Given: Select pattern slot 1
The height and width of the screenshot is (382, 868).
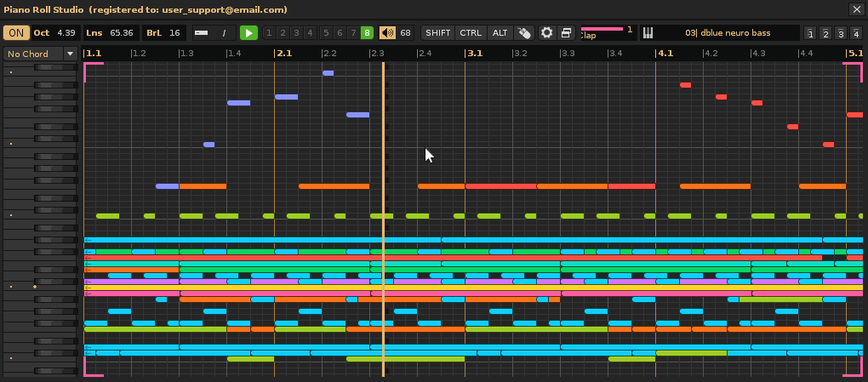Looking at the screenshot, I should [269, 33].
